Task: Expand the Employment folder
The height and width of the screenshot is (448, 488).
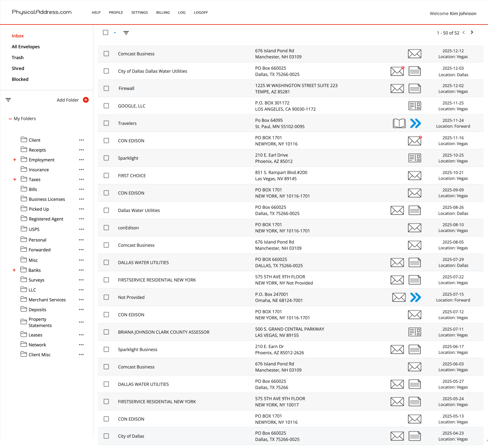Action: point(14,160)
